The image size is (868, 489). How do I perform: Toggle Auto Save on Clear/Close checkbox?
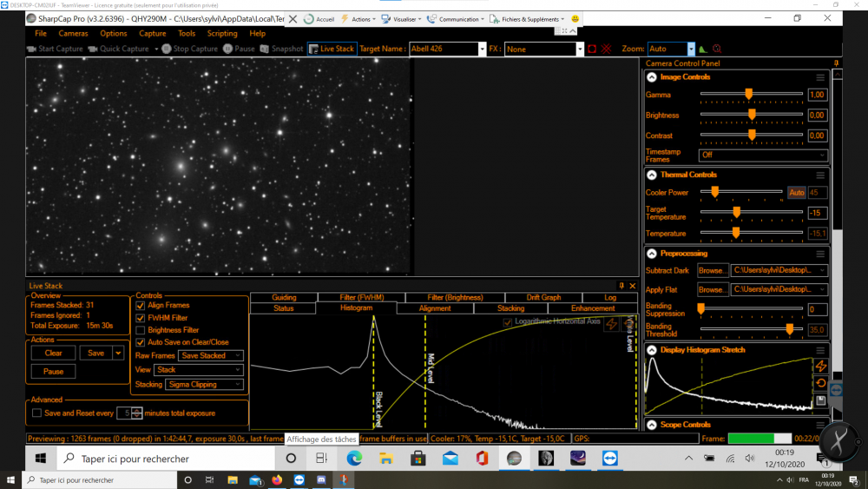pos(140,342)
